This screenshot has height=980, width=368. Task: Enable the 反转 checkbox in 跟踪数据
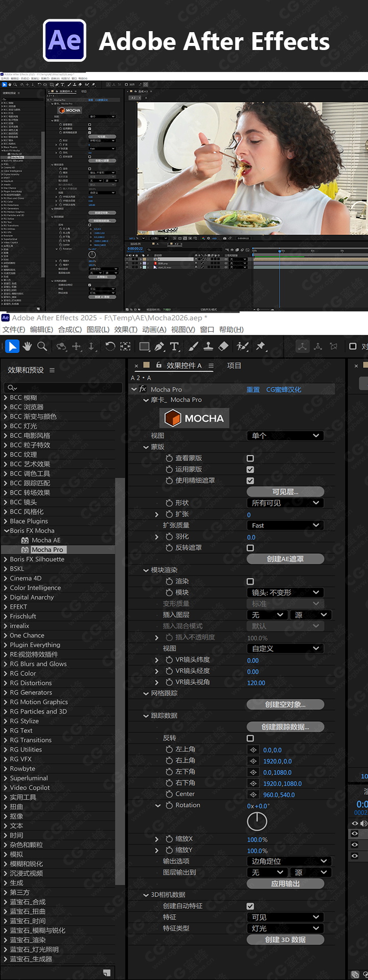click(250, 738)
